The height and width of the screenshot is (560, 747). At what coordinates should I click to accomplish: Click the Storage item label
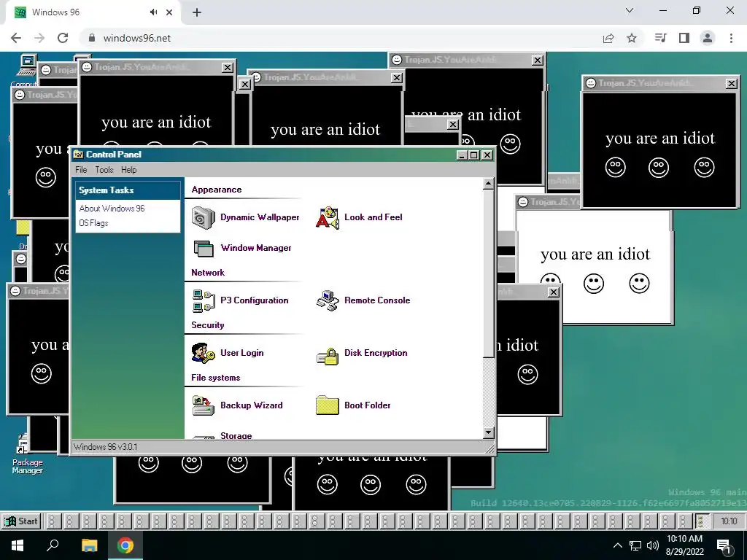click(x=236, y=436)
